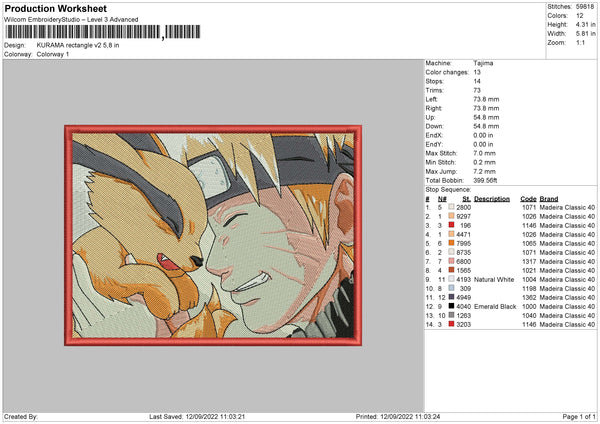Click the Description column header
This screenshot has height=424, width=600.
point(492,199)
